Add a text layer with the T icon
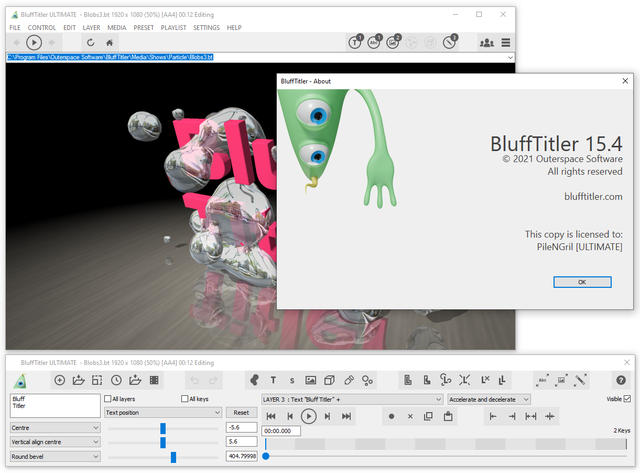This screenshot has height=473, width=640. [273, 380]
